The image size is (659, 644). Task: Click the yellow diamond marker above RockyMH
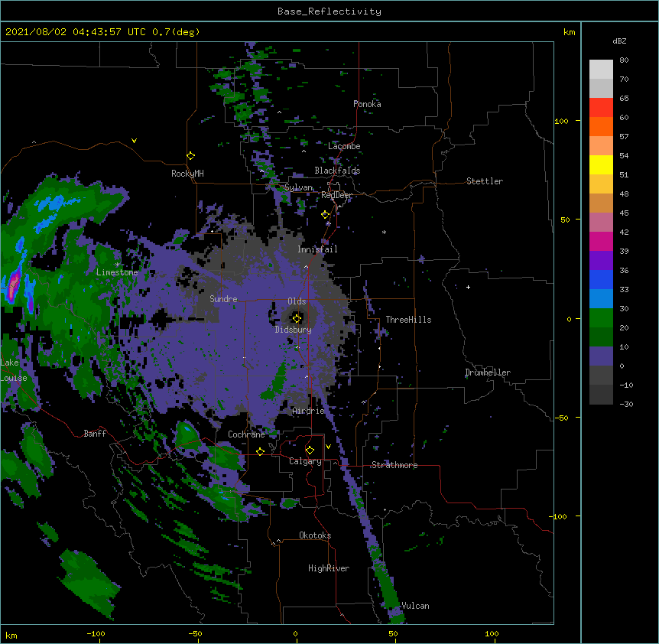190,156
